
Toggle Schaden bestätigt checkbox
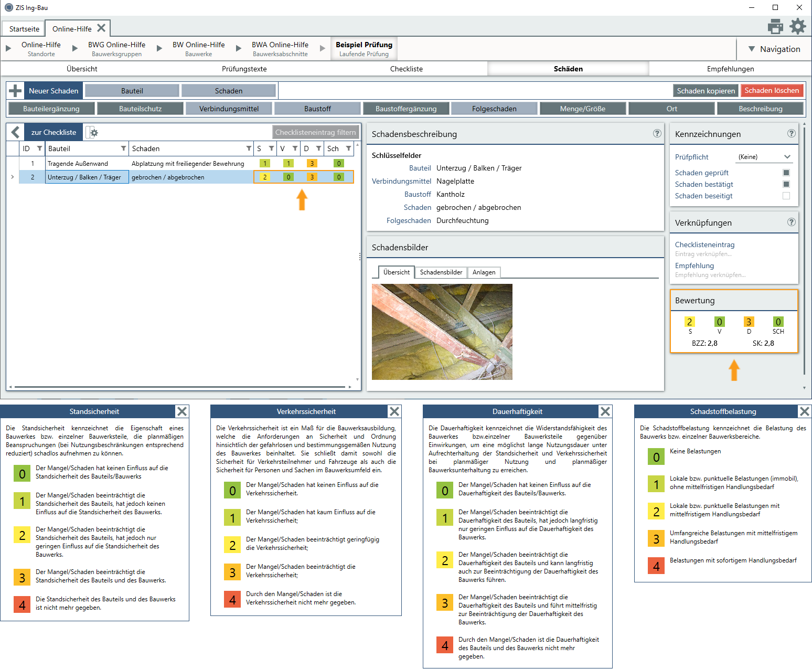coord(786,184)
